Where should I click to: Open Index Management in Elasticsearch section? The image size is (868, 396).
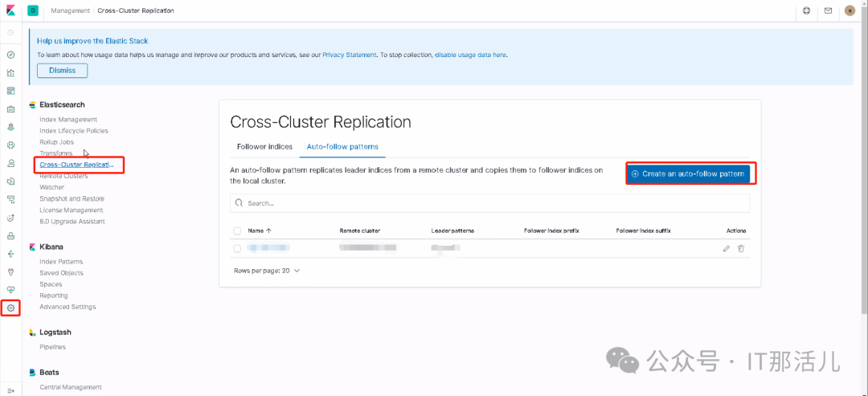click(x=68, y=120)
